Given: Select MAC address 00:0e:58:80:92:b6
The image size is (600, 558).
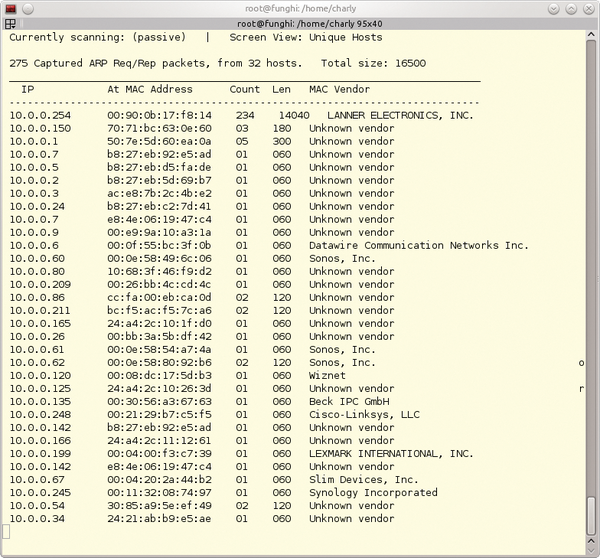Looking at the screenshot, I should point(159,362).
